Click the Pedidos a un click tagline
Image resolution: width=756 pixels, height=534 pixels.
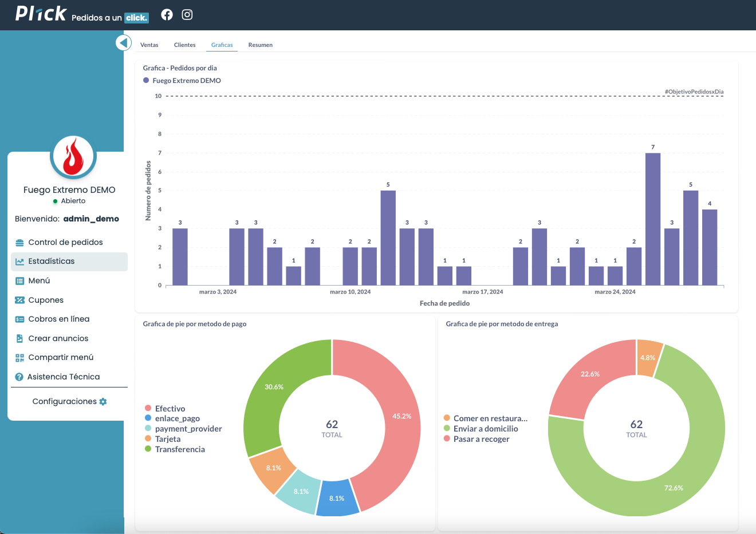110,18
